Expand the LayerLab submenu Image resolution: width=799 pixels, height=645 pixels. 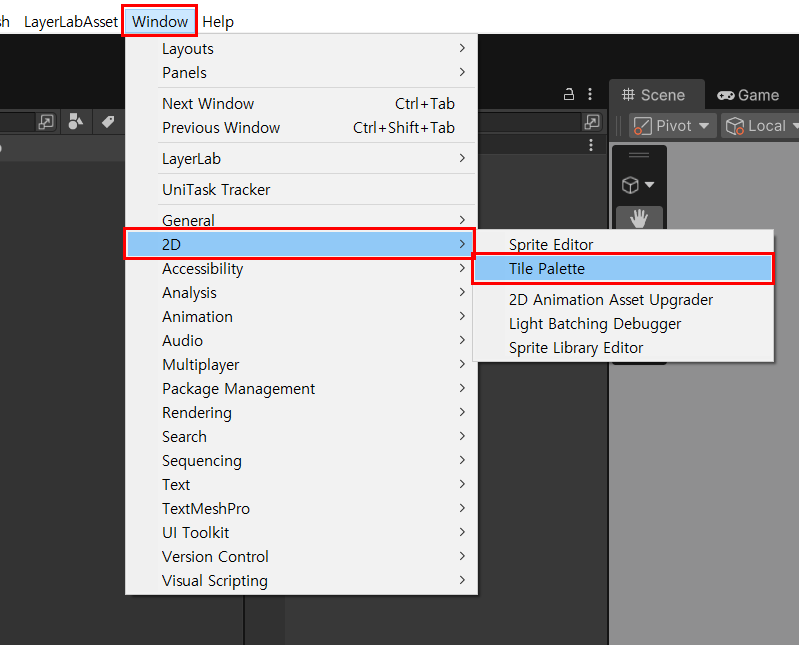[x=301, y=158]
